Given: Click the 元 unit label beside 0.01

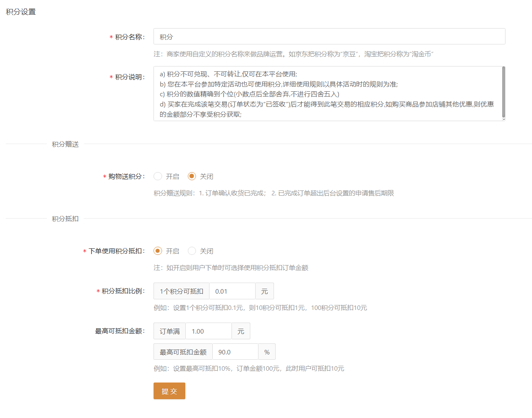Looking at the screenshot, I should (264, 291).
